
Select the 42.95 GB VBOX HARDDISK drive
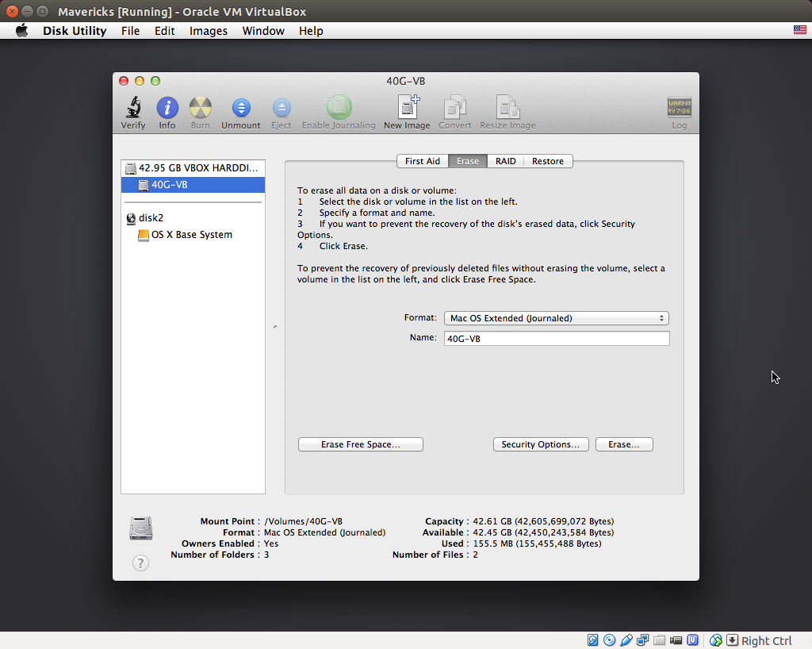click(193, 168)
